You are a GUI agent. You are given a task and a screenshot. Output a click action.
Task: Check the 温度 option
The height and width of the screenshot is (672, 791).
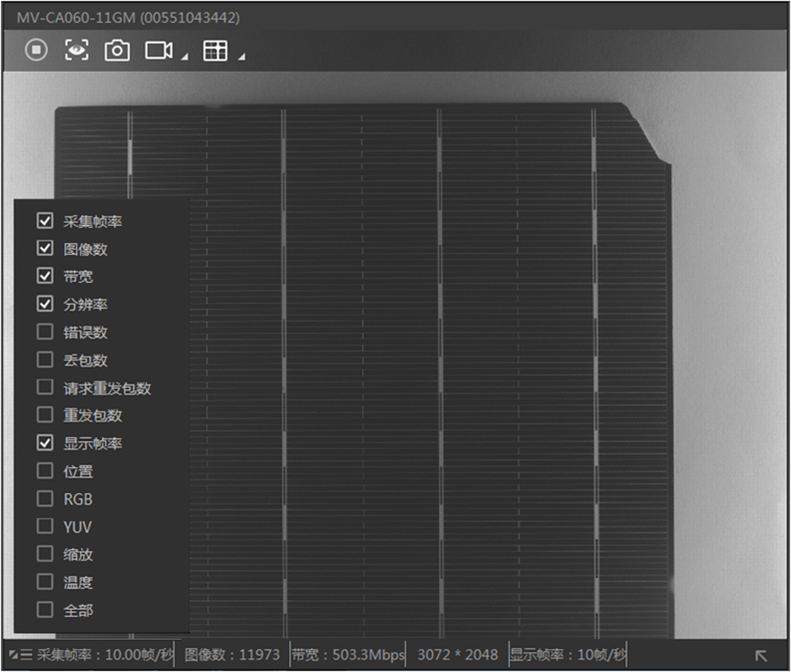point(45,581)
